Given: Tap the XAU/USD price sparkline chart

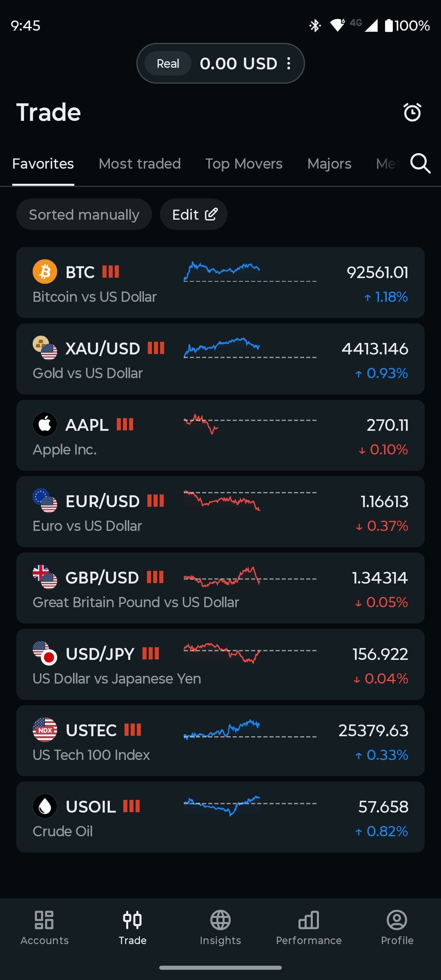Looking at the screenshot, I should coord(250,348).
